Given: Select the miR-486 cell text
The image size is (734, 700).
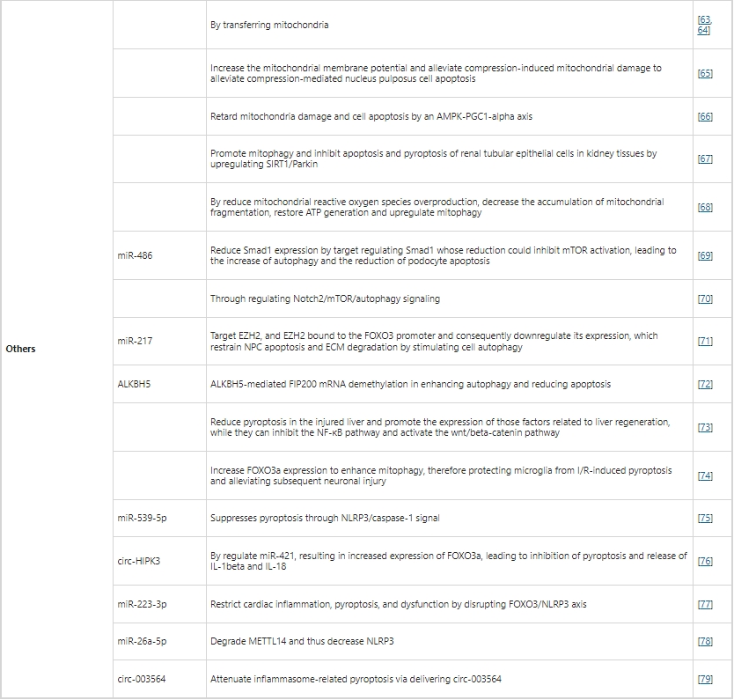Looking at the screenshot, I should (135, 255).
